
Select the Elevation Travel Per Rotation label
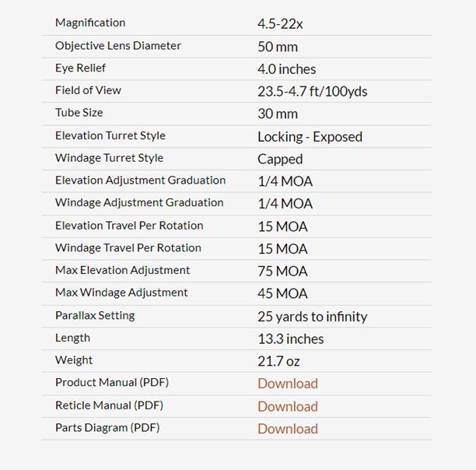(x=129, y=226)
